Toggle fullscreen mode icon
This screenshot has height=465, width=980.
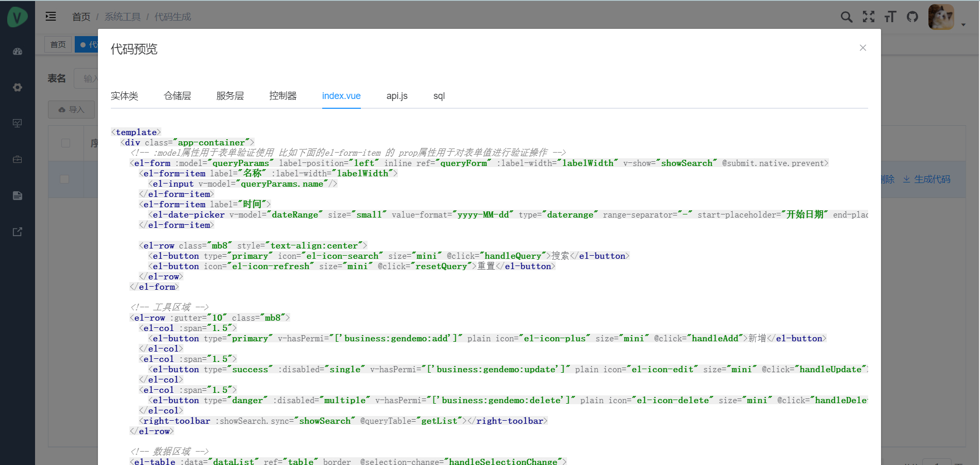869,17
